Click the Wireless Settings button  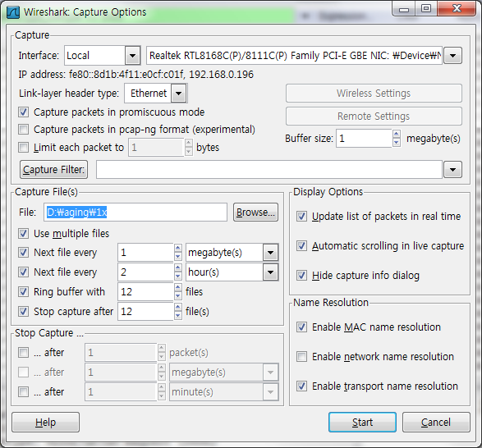374,93
